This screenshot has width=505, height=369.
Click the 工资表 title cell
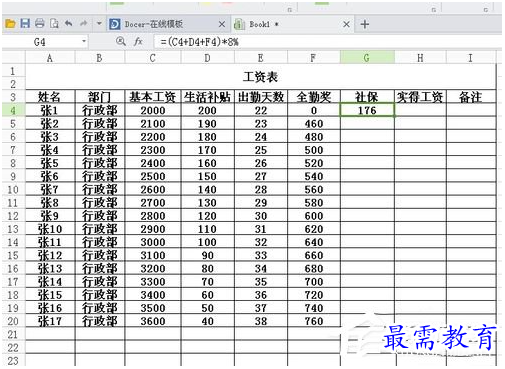point(261,77)
